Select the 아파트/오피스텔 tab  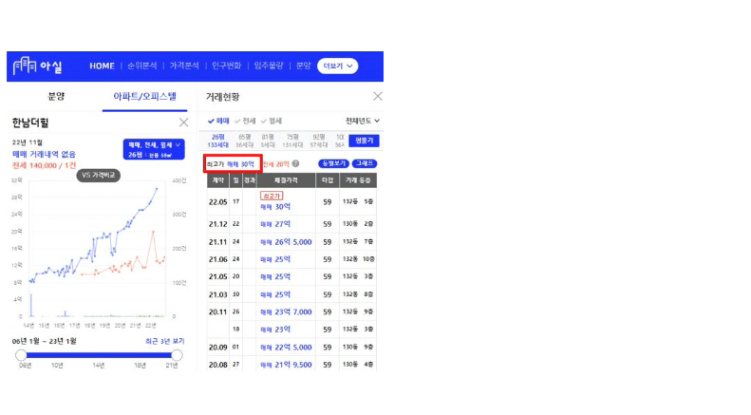[144, 97]
